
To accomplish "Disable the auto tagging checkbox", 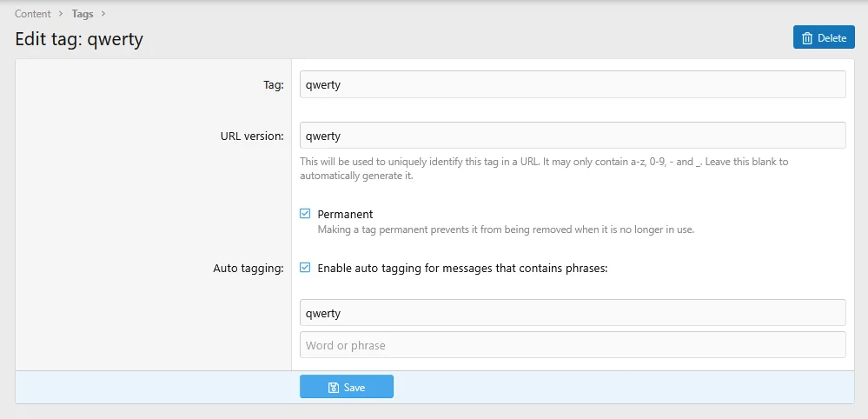I will coord(305,268).
